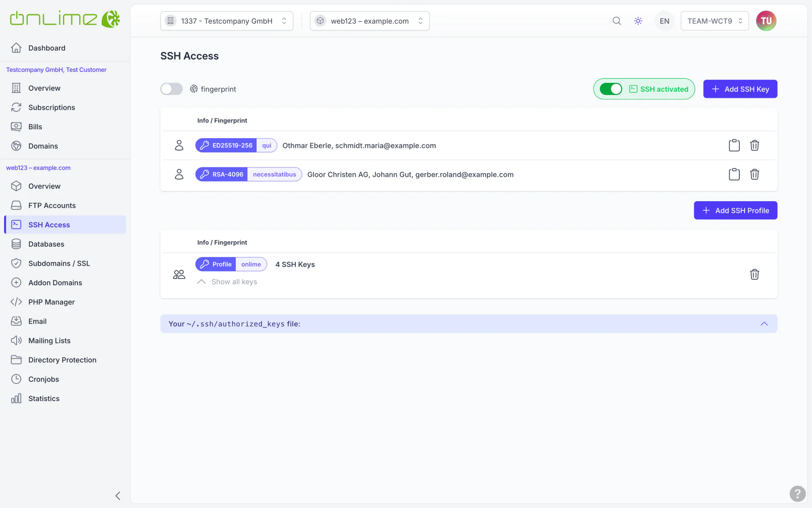Click the 'onlime' profile label tag
Screen dimensions: 812x508
[x=251, y=264]
